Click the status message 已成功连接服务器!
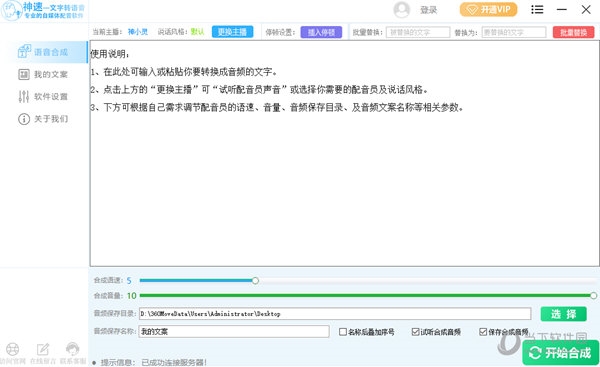Viewport: 600px width, 367px height. [x=174, y=362]
